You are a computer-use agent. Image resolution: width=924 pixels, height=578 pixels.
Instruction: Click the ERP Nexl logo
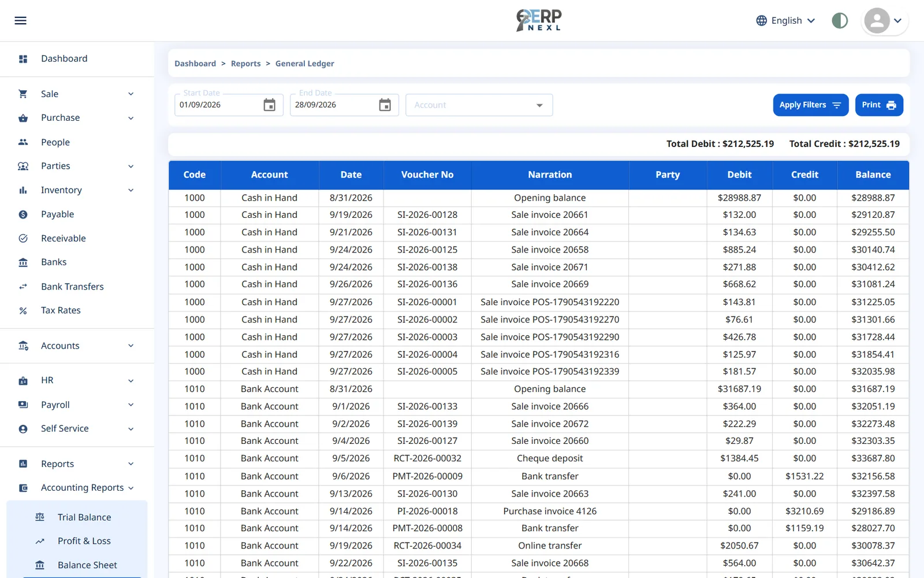[x=539, y=20]
